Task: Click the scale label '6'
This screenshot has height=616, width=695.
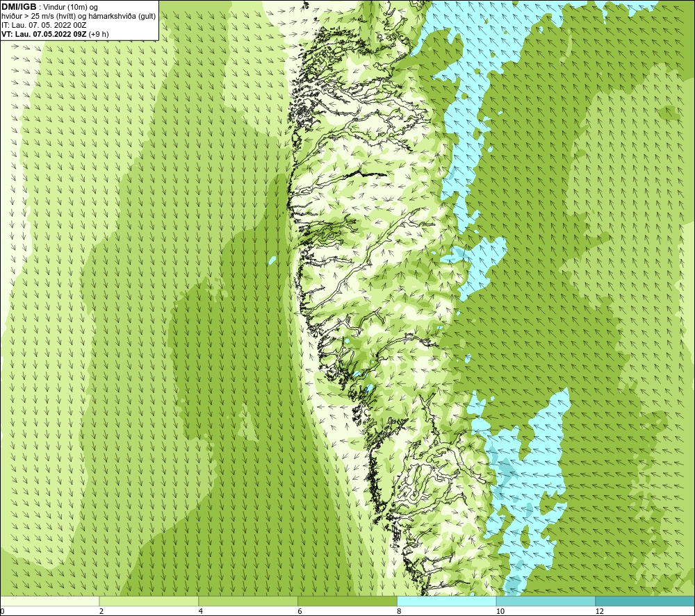Action: (300, 611)
